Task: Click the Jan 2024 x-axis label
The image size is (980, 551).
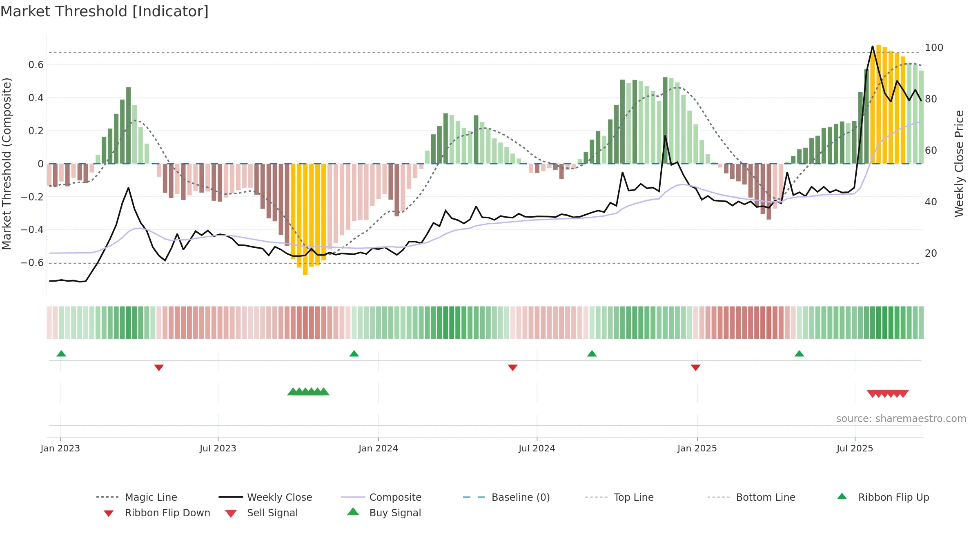Action: pos(379,448)
